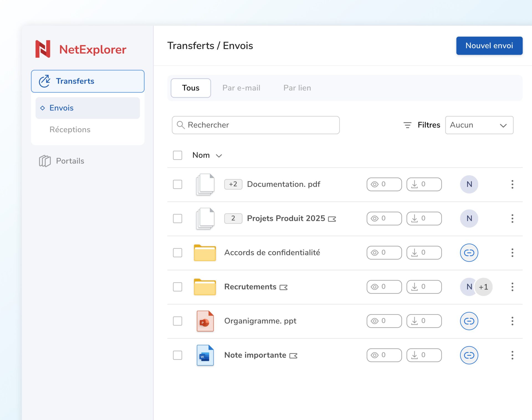Open the Aucun filters dropdown
Viewport: 532px width, 420px height.
tap(479, 125)
